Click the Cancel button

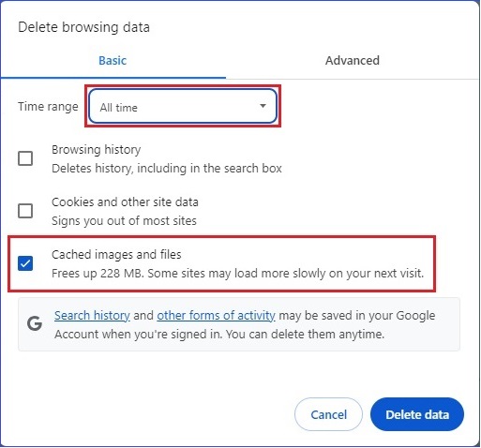[x=328, y=414]
